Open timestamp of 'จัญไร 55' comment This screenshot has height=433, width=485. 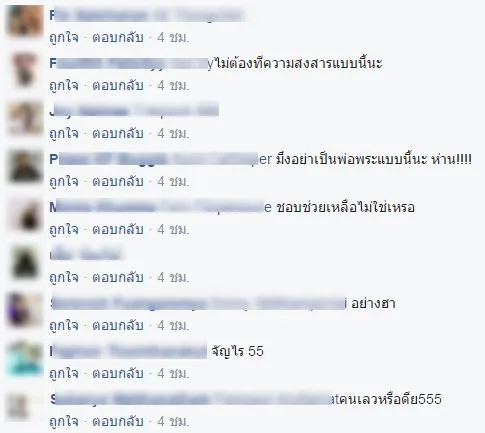click(x=173, y=373)
